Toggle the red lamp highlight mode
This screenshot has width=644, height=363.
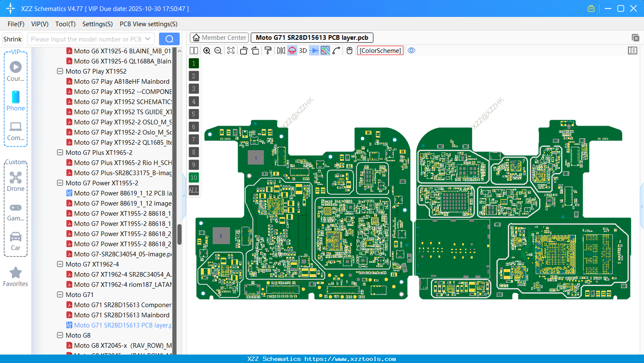[292, 50]
